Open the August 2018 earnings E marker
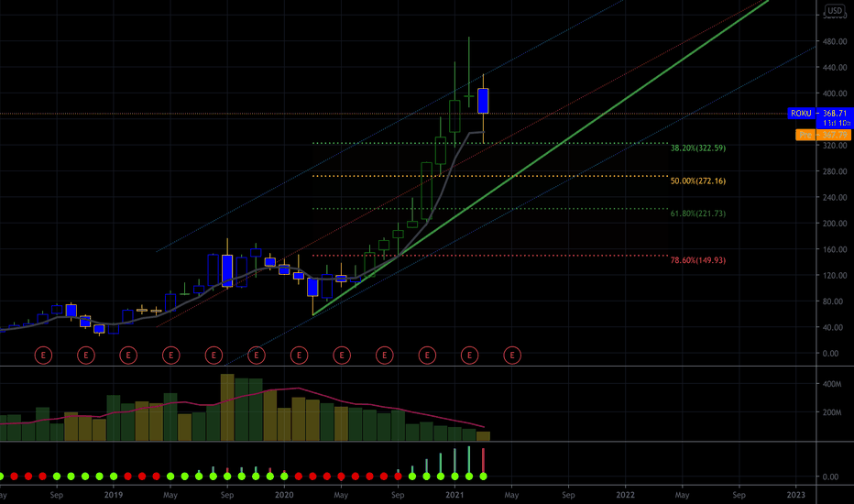This screenshot has height=504, width=854. pos(43,356)
